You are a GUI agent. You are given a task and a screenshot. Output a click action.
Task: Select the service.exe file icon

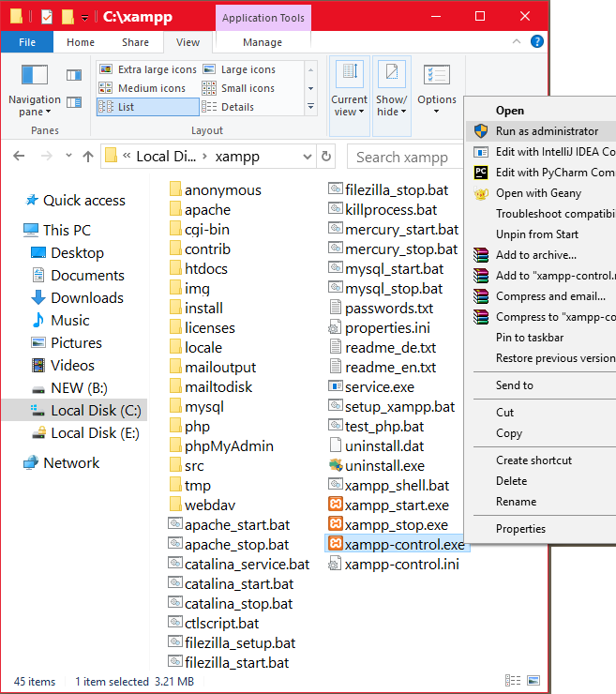[x=336, y=386]
